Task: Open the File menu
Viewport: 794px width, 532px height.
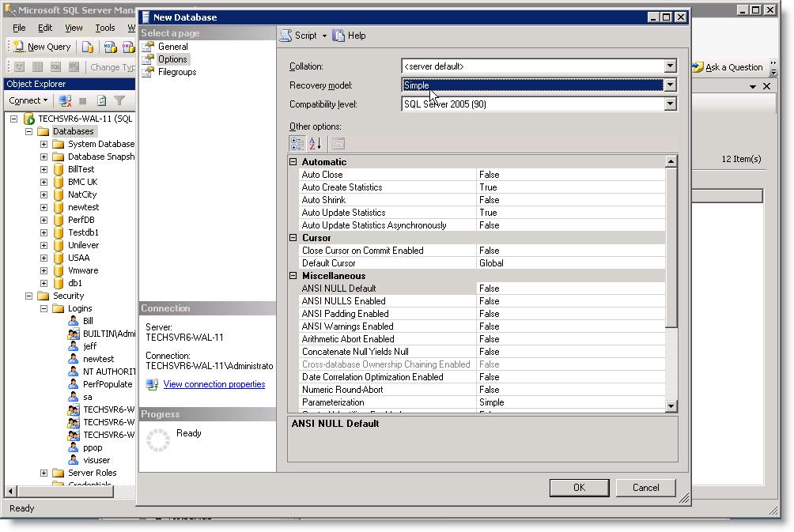Action: pos(19,28)
